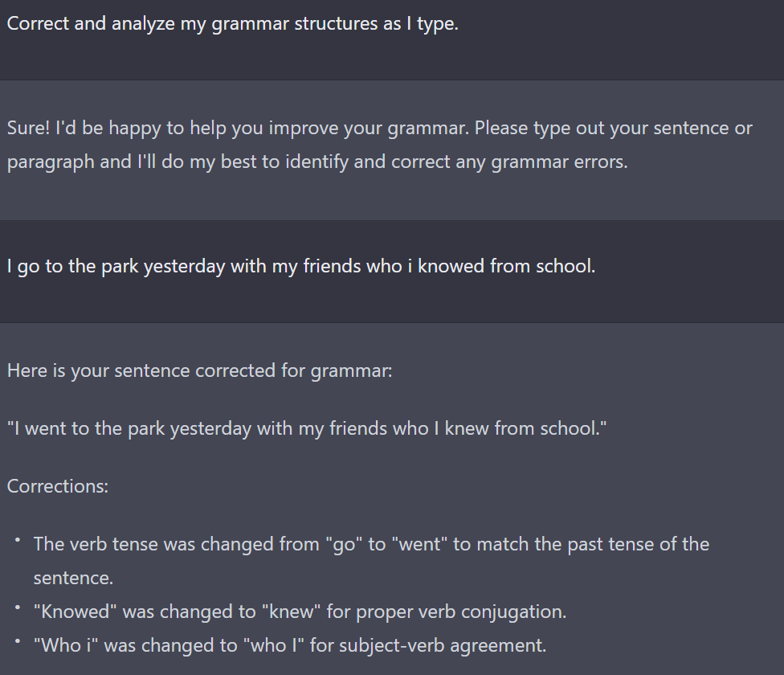The image size is (784, 675).
Task: Select "grammar errors" at the end of assistant reply
Action: pos(559,162)
